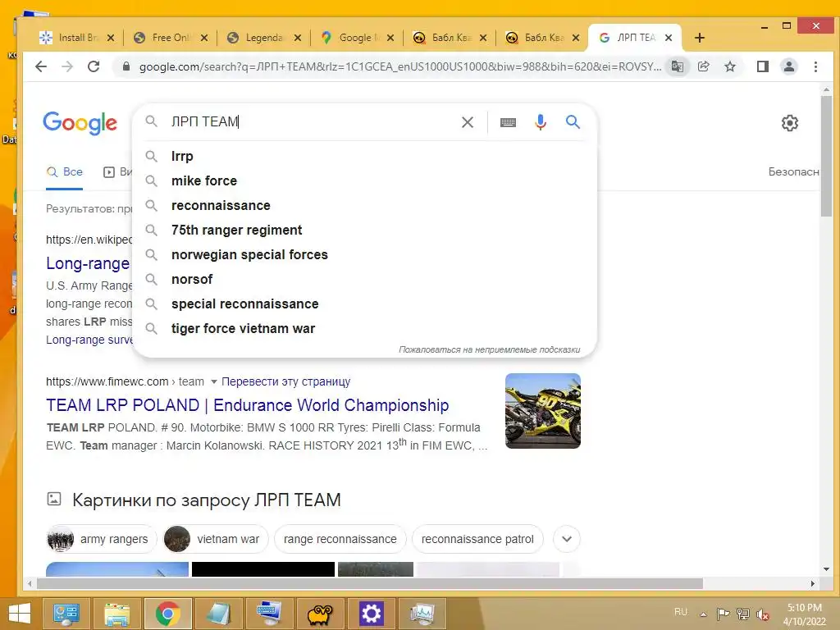The height and width of the screenshot is (630, 840).
Task: Switch to the Free Onl tab
Action: click(171, 38)
